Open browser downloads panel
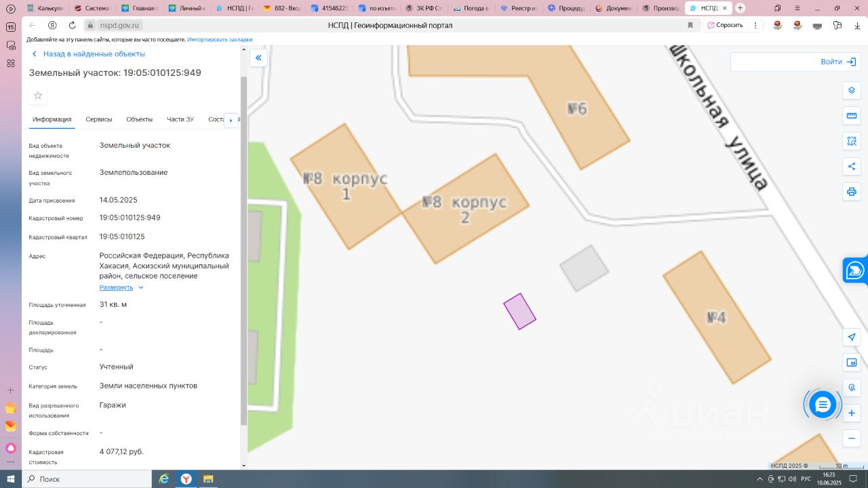Screen dimensions: 868x488 pos(858,25)
